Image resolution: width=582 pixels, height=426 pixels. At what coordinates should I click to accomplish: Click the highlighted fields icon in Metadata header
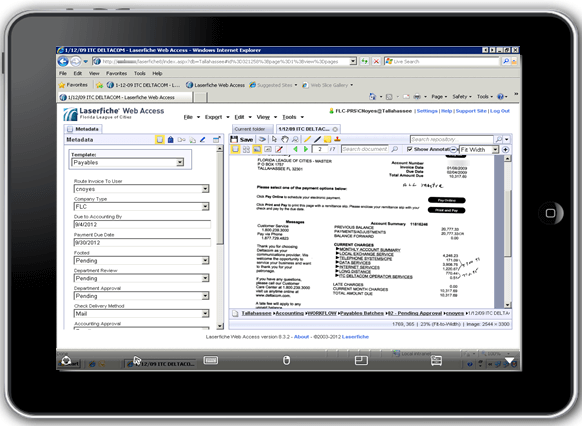[x=160, y=140]
